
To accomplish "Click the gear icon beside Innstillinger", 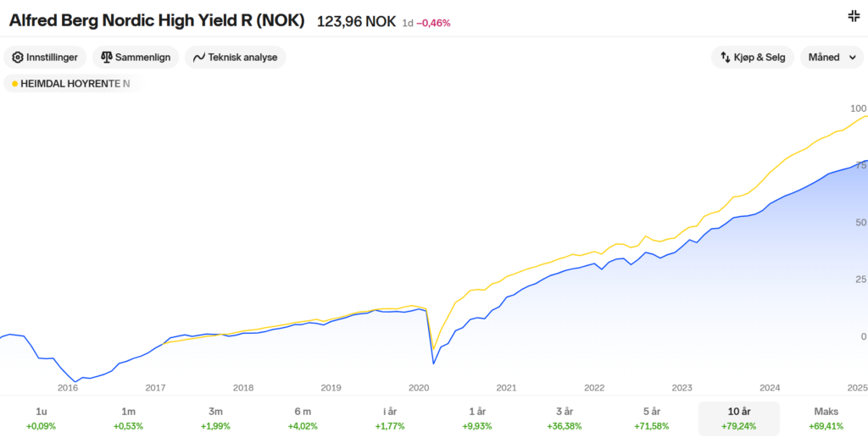I will (x=18, y=58).
